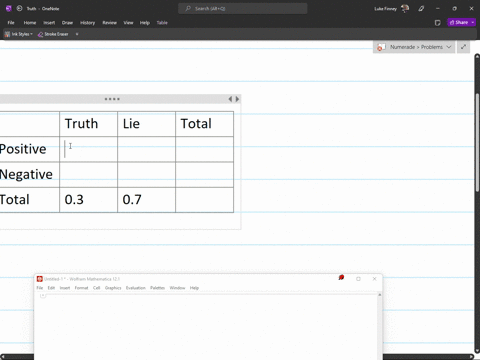Open the feed sticky note icon

[x=438, y=23]
